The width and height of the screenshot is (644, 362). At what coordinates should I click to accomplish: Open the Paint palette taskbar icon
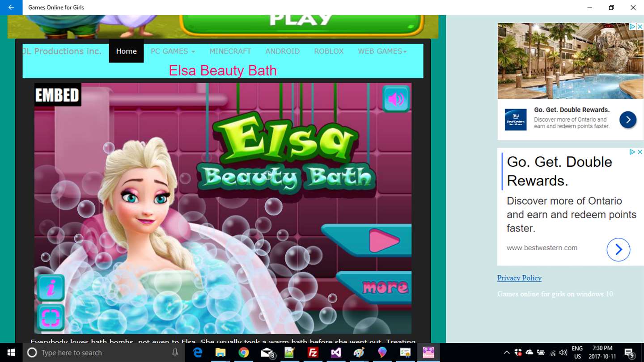pyautogui.click(x=359, y=353)
